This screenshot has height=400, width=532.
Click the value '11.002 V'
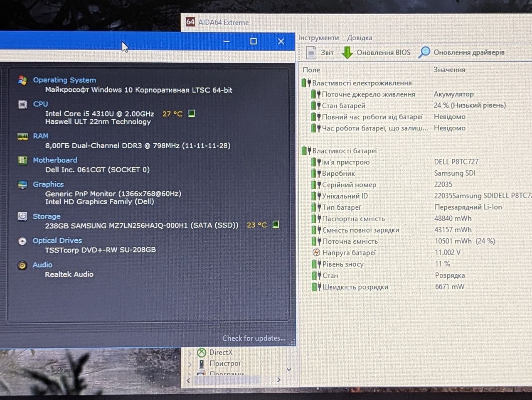coord(448,253)
